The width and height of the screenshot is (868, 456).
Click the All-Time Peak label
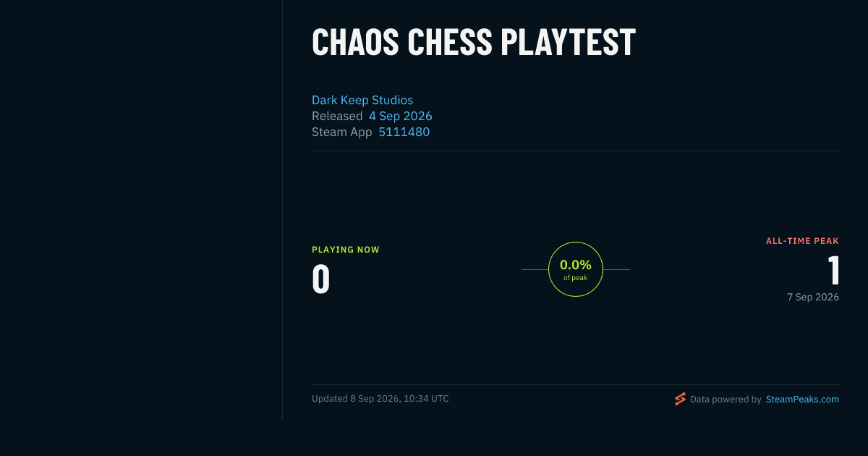(802, 241)
